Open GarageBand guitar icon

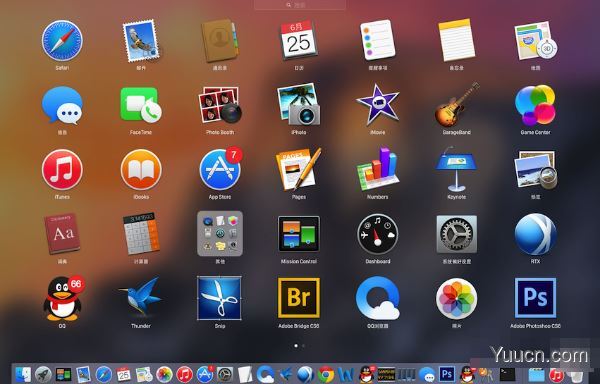point(457,105)
